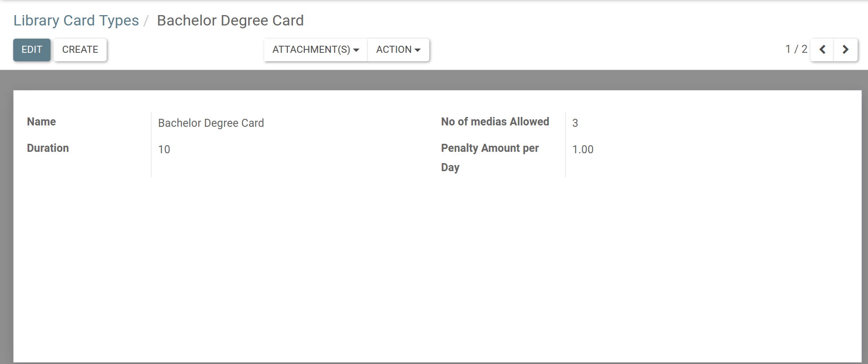This screenshot has height=364, width=868.
Task: Click the Duration field label
Action: [48, 148]
